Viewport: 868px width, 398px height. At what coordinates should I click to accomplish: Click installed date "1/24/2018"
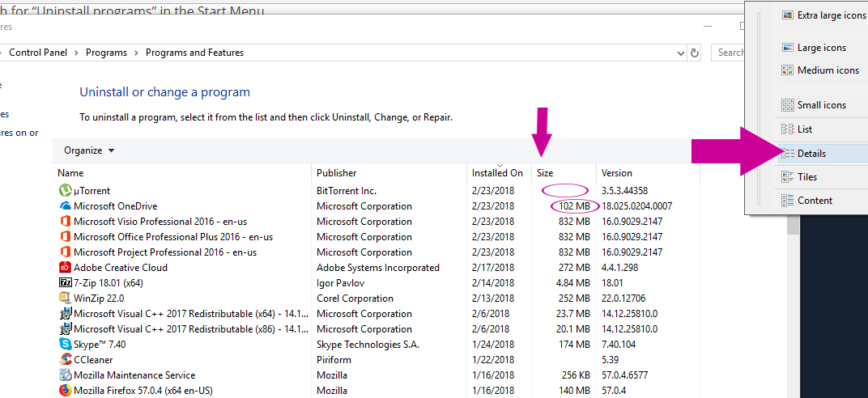click(492, 345)
